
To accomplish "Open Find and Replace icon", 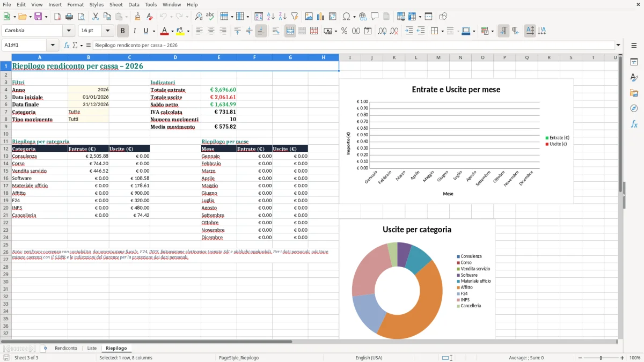I will tap(199, 17).
